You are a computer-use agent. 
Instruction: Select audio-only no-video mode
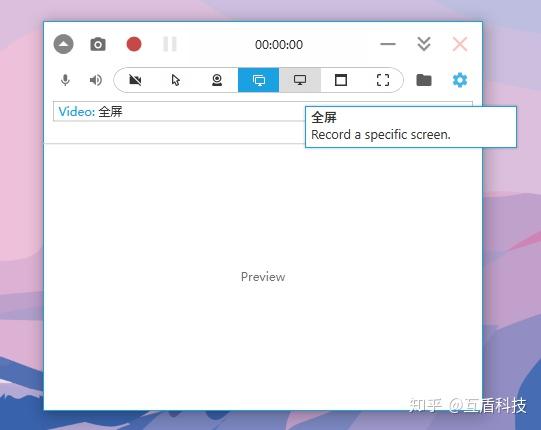(135, 80)
